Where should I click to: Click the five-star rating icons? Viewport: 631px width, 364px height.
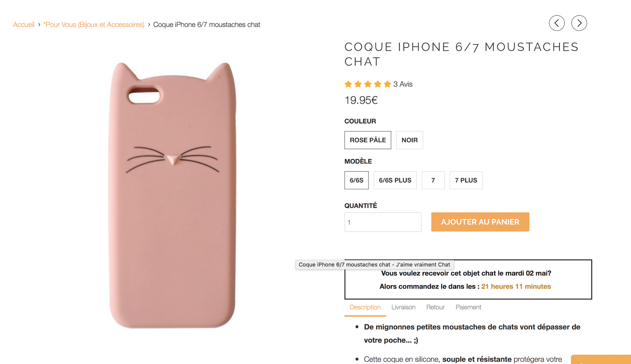[368, 84]
